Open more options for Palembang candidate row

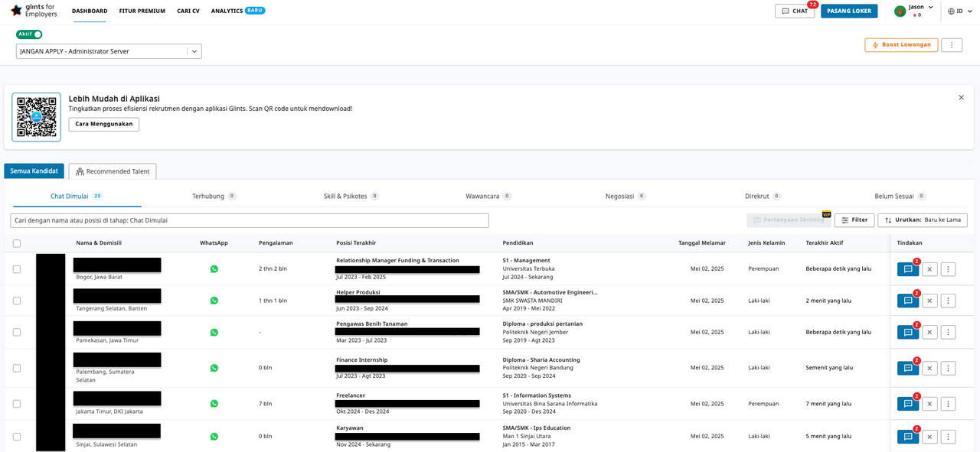(948, 368)
